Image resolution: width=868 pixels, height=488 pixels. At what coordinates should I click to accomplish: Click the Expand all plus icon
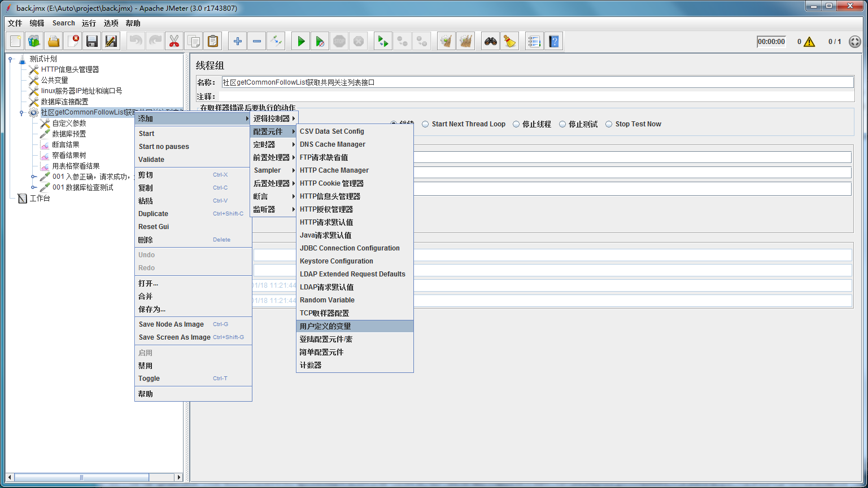point(238,41)
